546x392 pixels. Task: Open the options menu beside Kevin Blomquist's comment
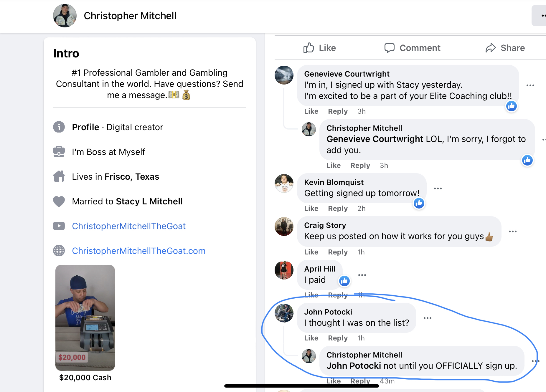click(x=438, y=188)
